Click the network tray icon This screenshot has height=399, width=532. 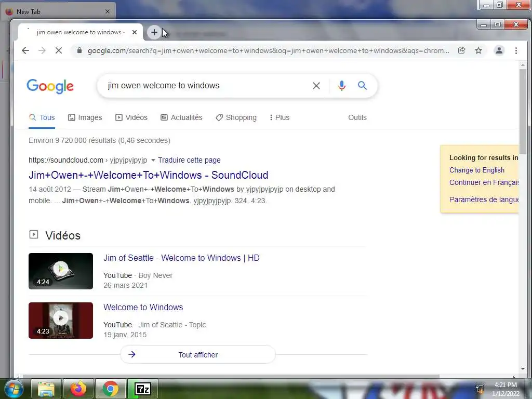coord(480,389)
